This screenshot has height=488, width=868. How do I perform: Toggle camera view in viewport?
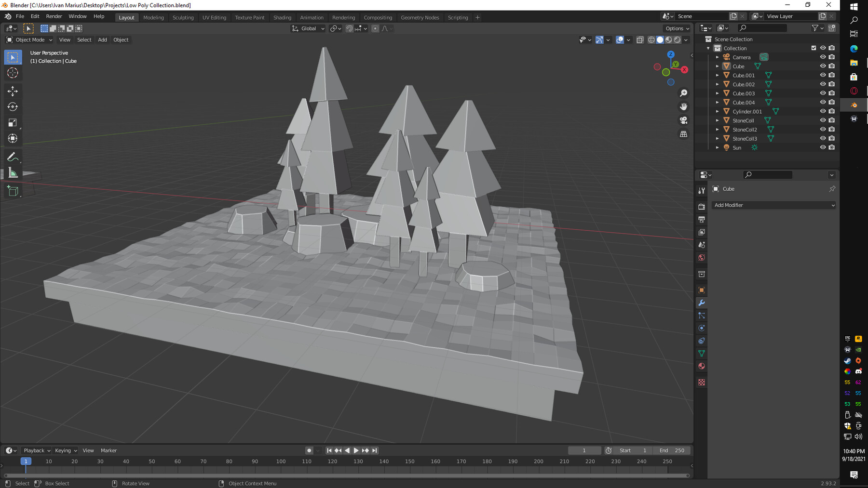[x=683, y=120]
